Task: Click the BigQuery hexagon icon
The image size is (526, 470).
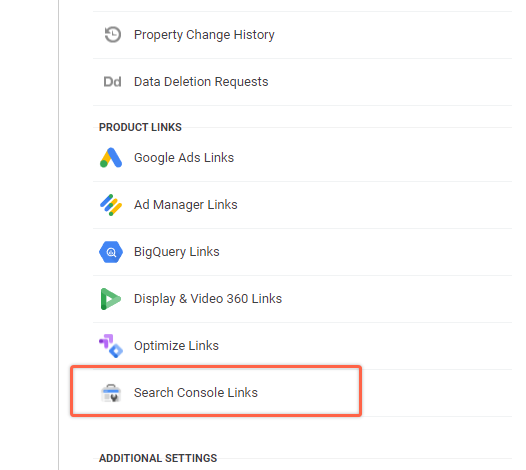Action: tap(111, 252)
